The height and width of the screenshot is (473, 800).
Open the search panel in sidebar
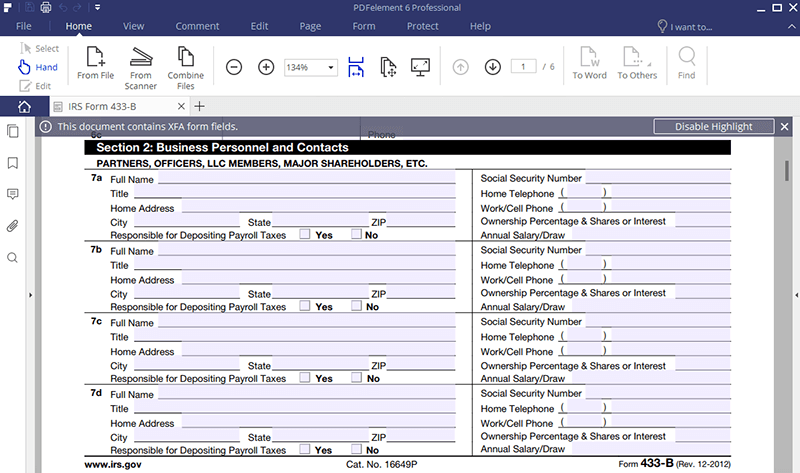[13, 257]
